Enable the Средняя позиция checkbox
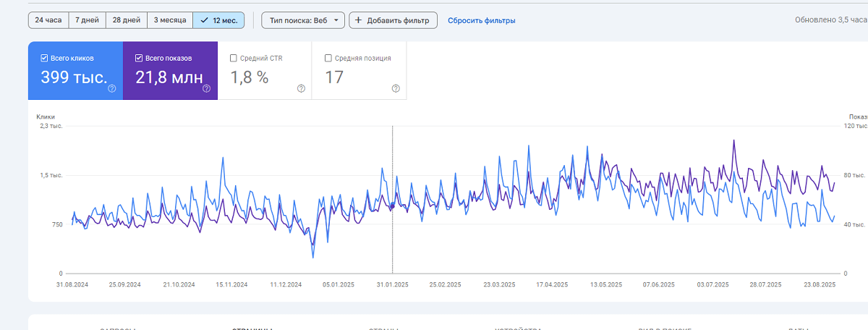Viewport: 868px width, 330px height. click(x=328, y=58)
